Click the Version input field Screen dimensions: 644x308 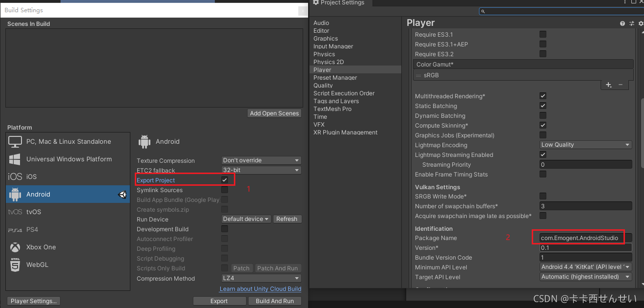[586, 247]
